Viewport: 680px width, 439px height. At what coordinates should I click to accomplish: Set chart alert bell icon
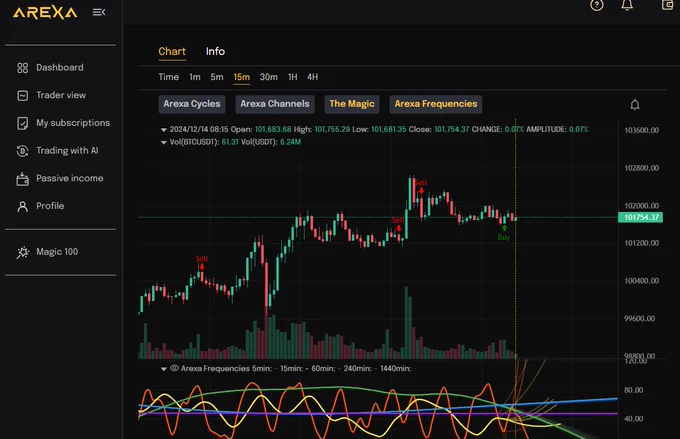click(634, 105)
